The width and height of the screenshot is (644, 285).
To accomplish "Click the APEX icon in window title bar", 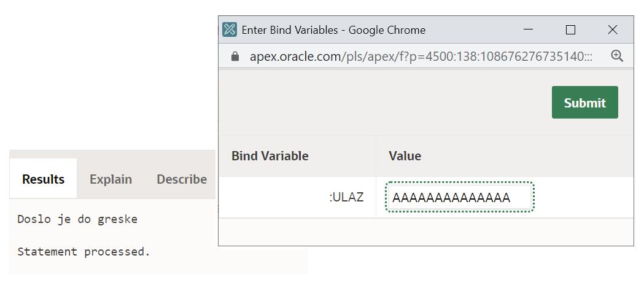I will tap(230, 29).
